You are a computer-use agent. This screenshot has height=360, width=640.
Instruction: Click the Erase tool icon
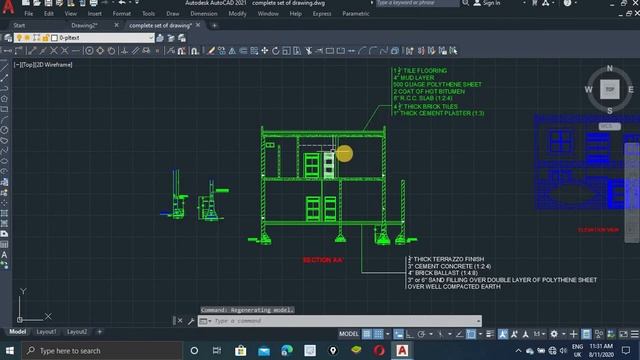(211, 51)
